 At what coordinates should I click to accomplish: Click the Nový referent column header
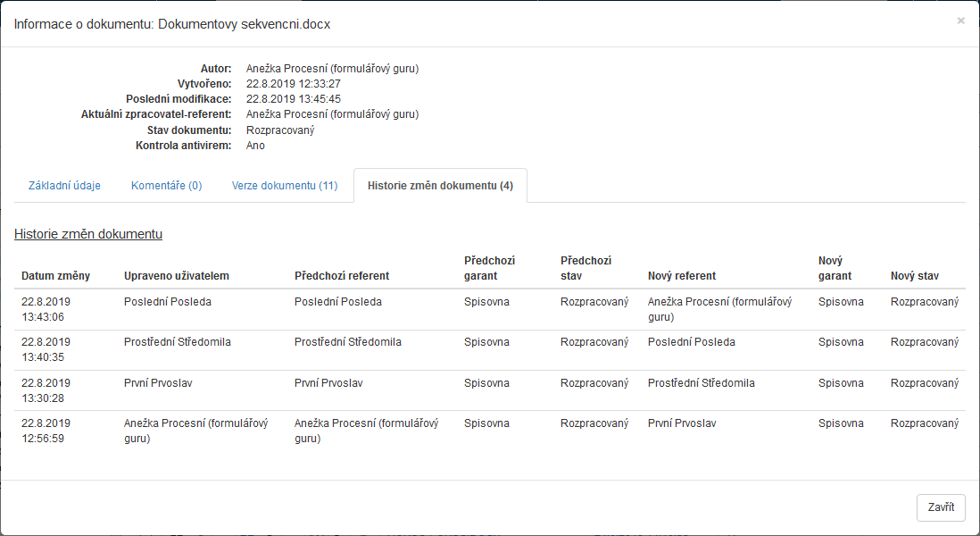[682, 276]
